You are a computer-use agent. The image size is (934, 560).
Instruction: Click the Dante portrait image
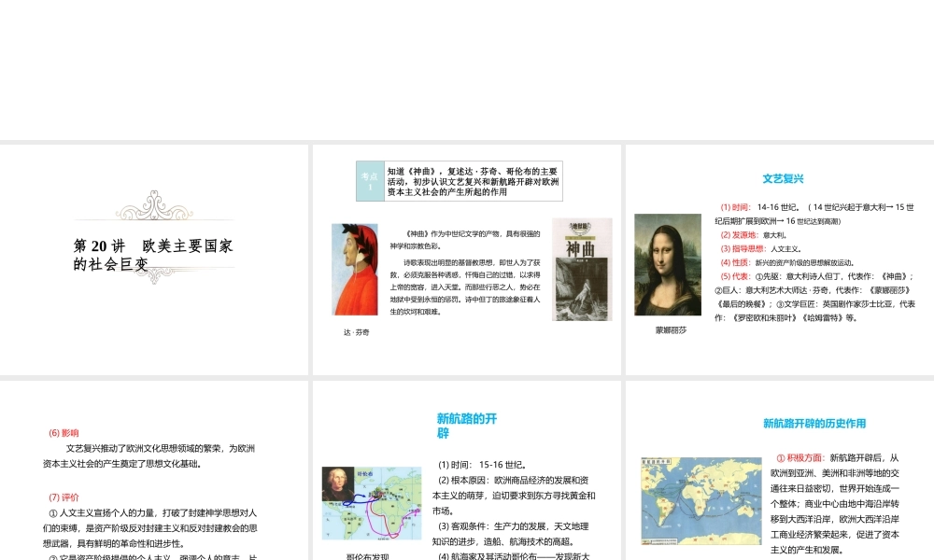pyautogui.click(x=355, y=269)
